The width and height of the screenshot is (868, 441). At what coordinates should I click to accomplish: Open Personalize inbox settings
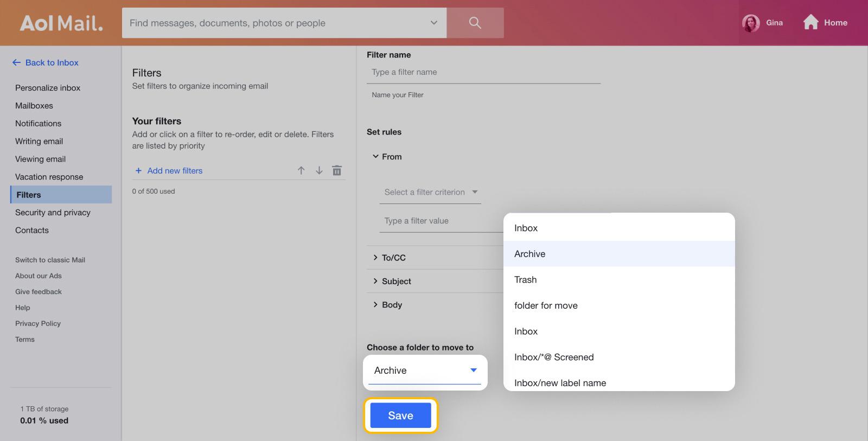click(48, 88)
